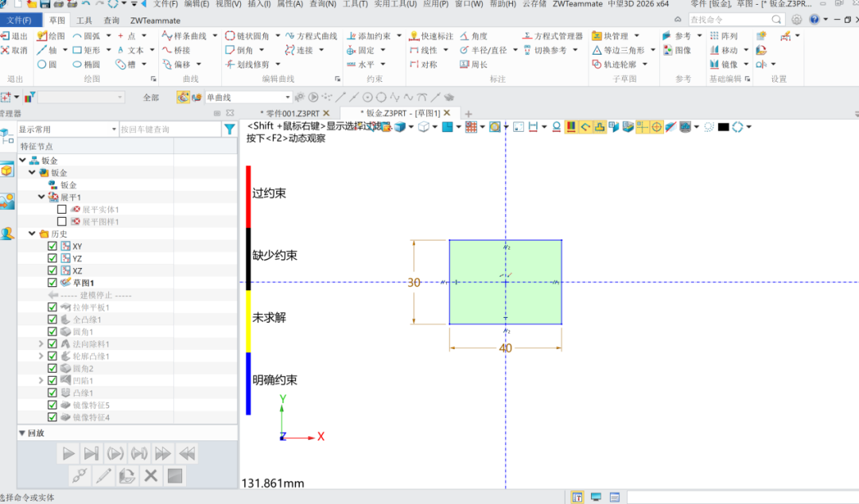Click the 取消 (Cancel) sketch button
Screen dimensions: 859x504
tap(14, 50)
